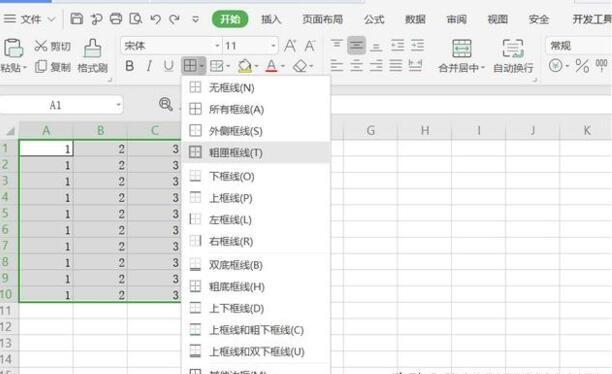Open the borders dropdown arrow
Screen dimensions: 612x374
pos(201,66)
